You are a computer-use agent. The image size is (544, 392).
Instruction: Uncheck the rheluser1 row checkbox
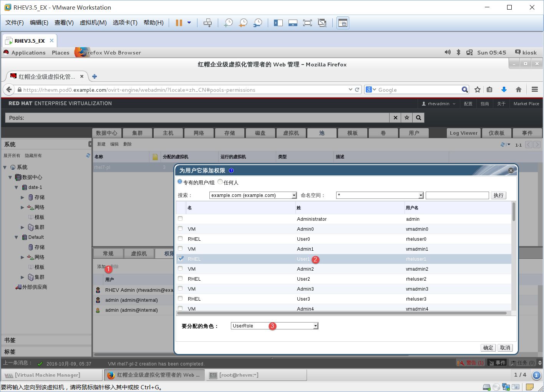point(181,258)
